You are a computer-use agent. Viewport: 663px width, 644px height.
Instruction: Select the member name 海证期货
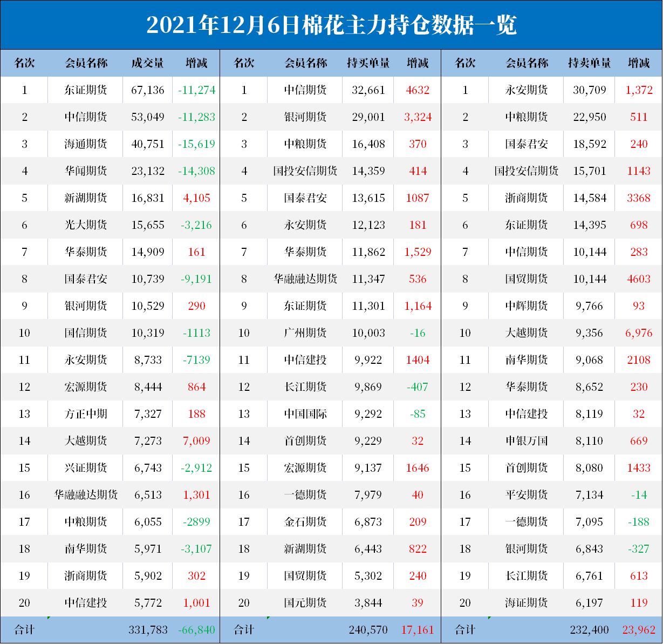click(527, 603)
